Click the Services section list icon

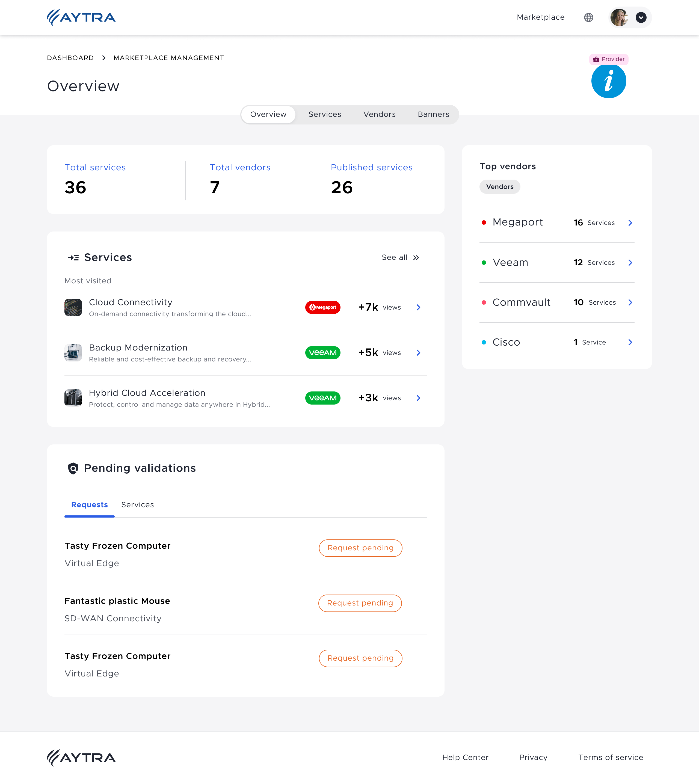pyautogui.click(x=73, y=258)
